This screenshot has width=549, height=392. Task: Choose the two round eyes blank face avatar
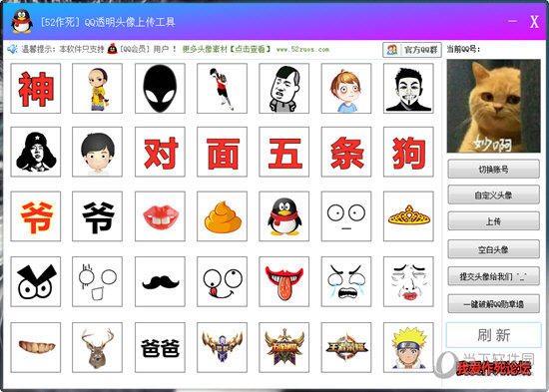346,216
